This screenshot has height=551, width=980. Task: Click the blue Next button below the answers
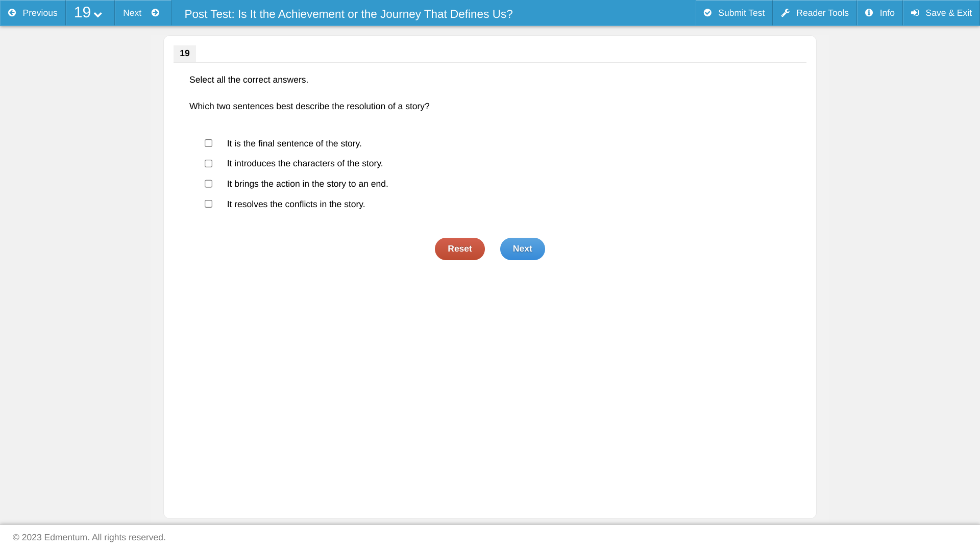point(522,249)
